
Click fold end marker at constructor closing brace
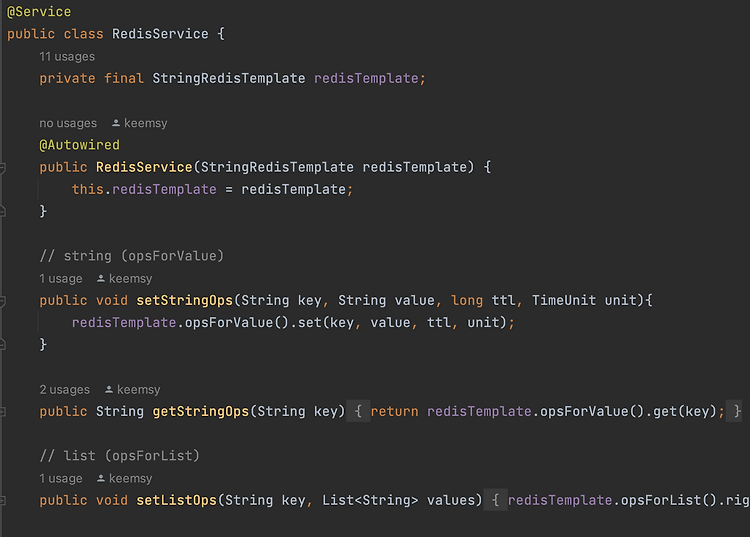pyautogui.click(x=2, y=211)
